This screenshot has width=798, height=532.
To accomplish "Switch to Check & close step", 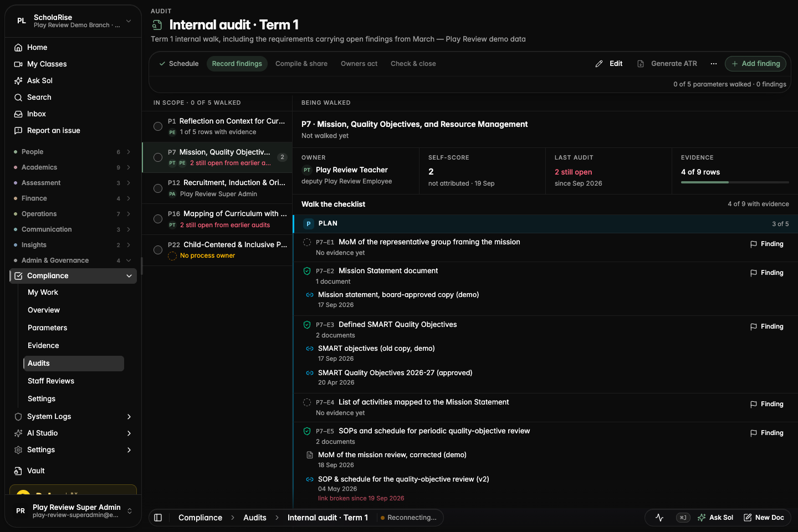I will (x=413, y=64).
